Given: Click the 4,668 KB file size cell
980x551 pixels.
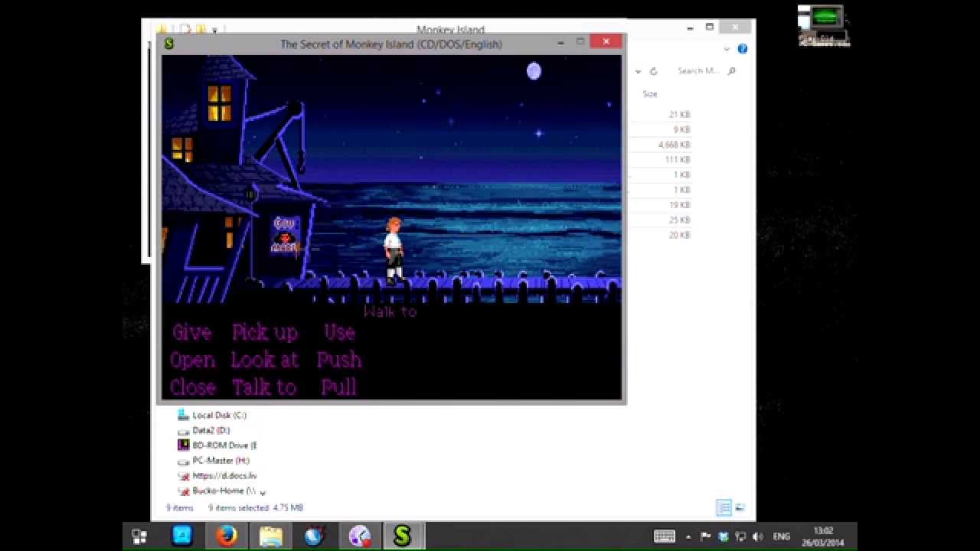Looking at the screenshot, I should 674,145.
